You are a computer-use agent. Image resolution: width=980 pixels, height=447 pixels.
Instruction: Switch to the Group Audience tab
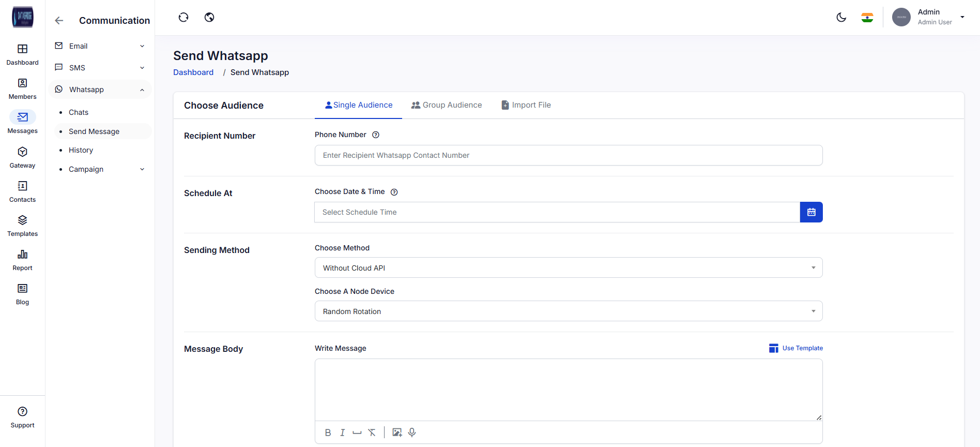(447, 105)
